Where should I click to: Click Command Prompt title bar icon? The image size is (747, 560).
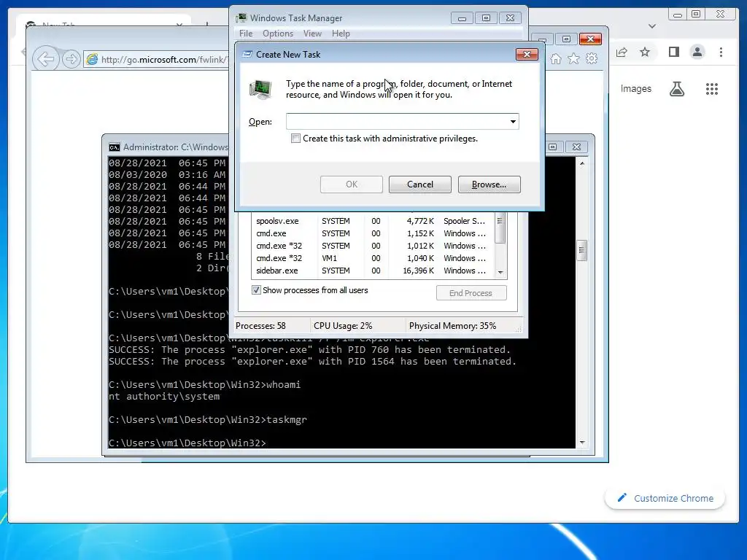click(x=115, y=147)
